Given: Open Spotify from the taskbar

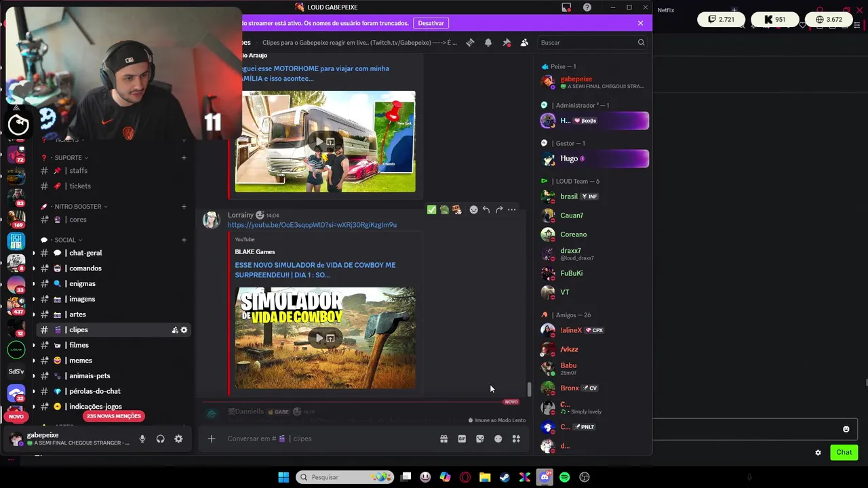Looking at the screenshot, I should 564,477.
